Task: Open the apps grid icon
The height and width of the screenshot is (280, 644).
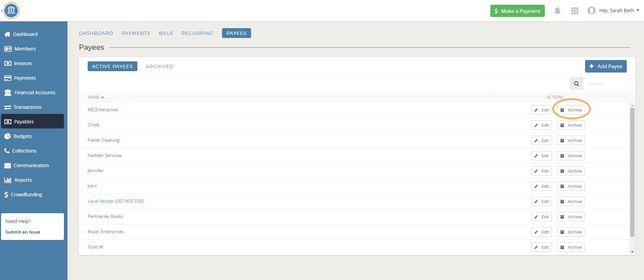Action: (x=575, y=11)
